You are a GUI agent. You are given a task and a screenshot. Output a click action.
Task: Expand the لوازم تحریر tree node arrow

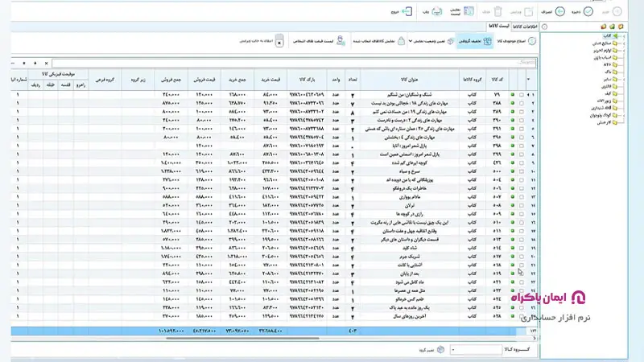coord(624,51)
